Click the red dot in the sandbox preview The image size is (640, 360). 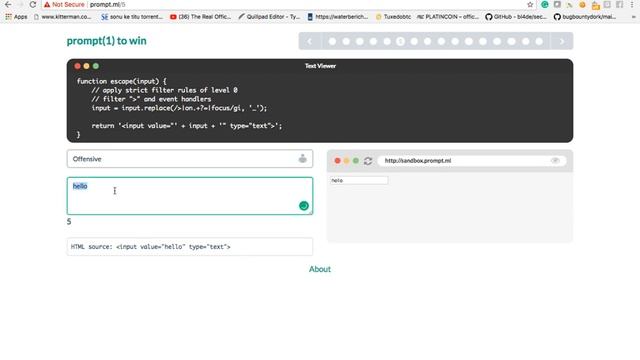coord(338,161)
